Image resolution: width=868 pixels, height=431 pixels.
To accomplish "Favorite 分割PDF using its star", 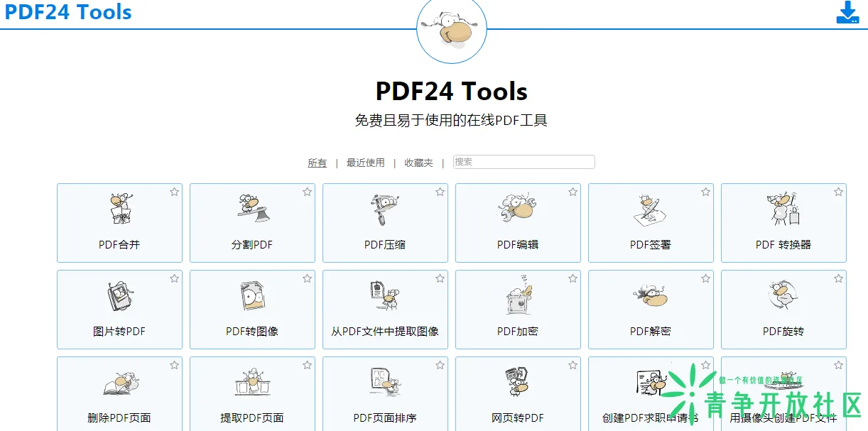I will coord(307,192).
